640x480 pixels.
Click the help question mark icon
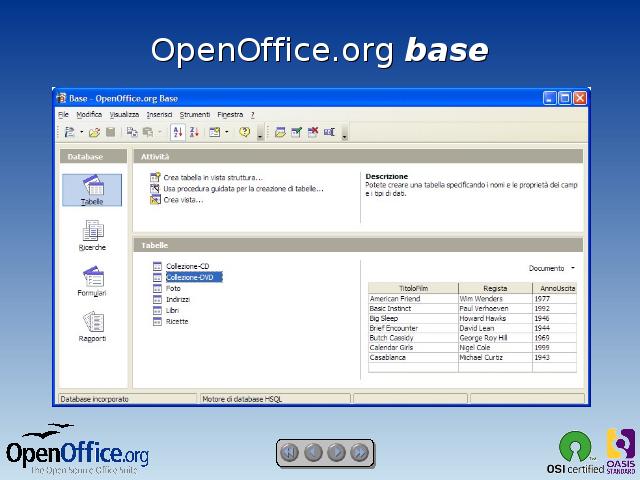pyautogui.click(x=244, y=132)
